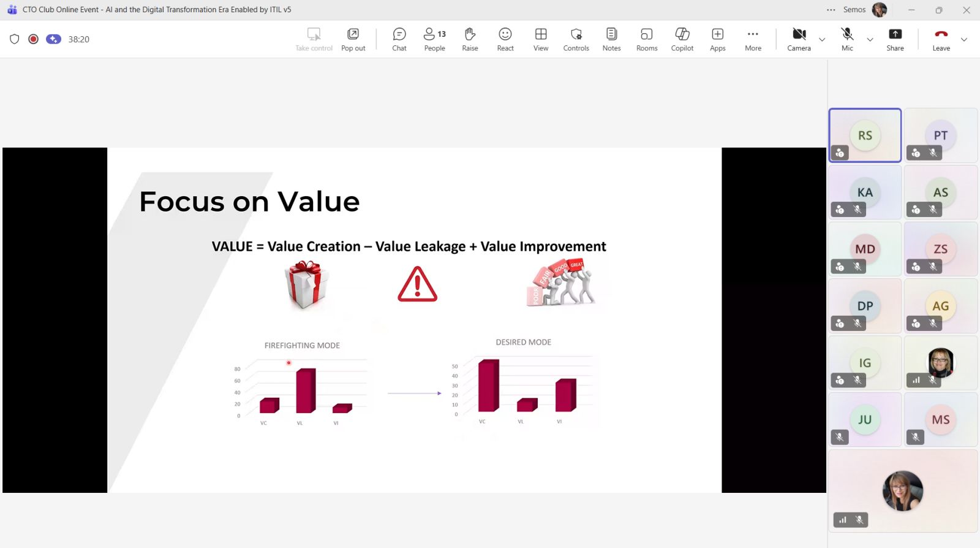Leave the meeting
The height and width of the screenshot is (548, 980).
(941, 39)
